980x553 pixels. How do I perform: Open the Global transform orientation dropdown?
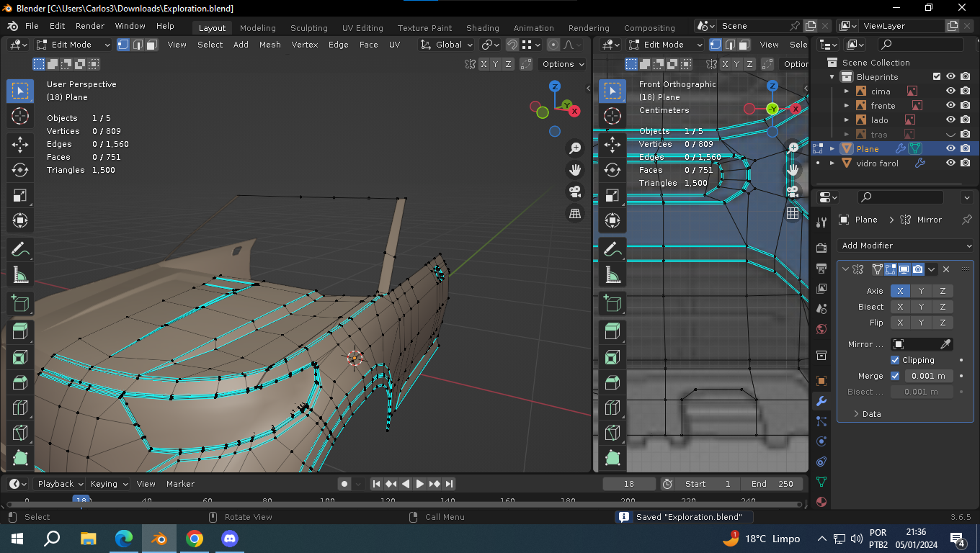[447, 45]
